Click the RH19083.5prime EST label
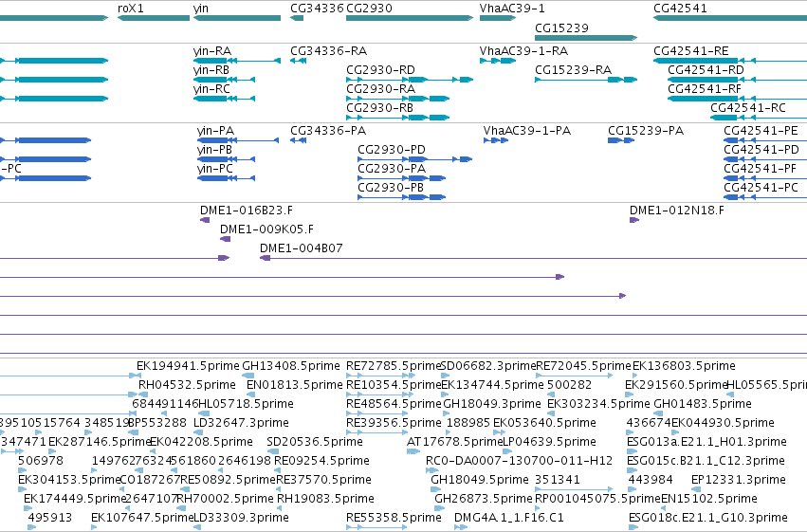Screen dimensions: 807x532 325,499
